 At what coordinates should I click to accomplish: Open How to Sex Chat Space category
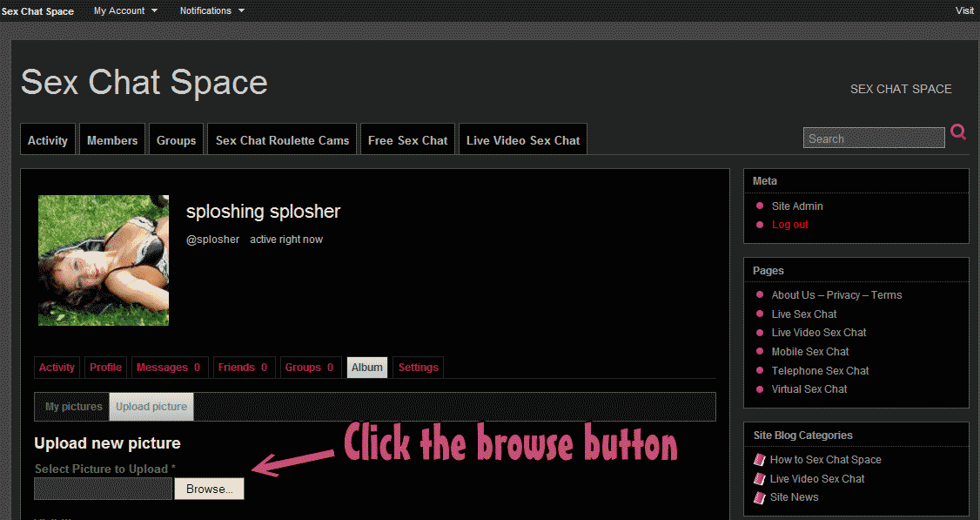pyautogui.click(x=826, y=460)
